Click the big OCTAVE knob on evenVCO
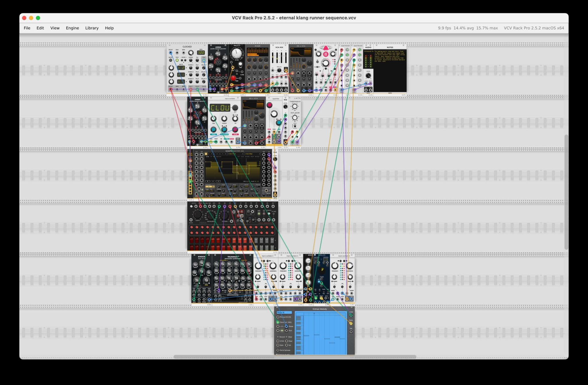 (237, 53)
